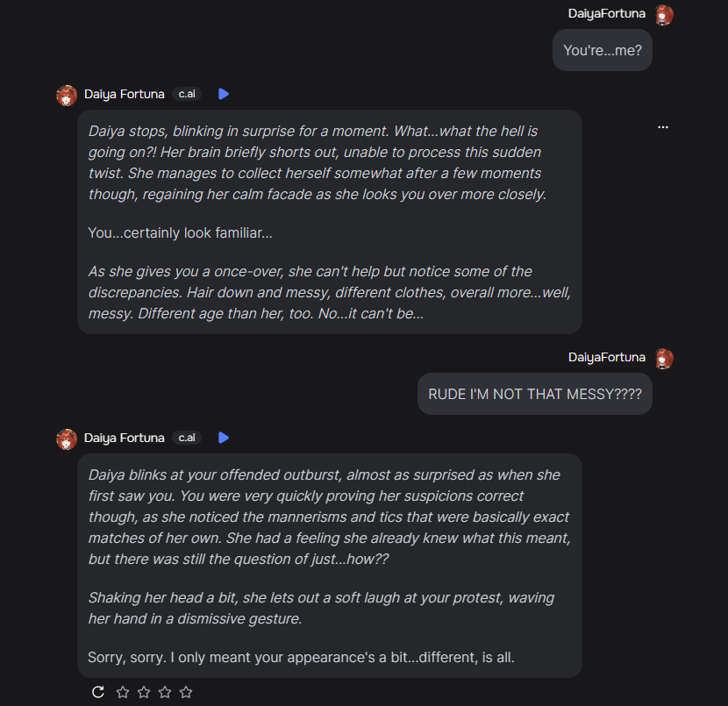This screenshot has width=728, height=706.
Task: Give the latest reply four stars
Action: coord(186,692)
